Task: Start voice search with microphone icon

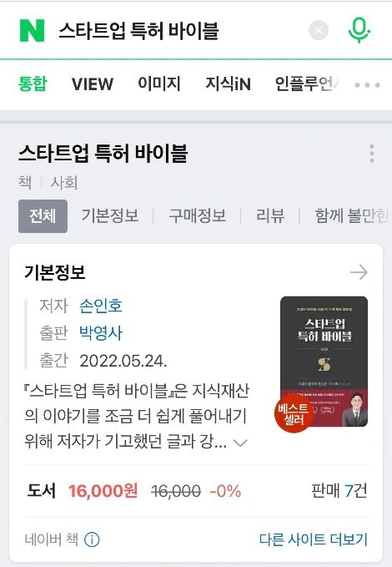Action: (x=359, y=30)
